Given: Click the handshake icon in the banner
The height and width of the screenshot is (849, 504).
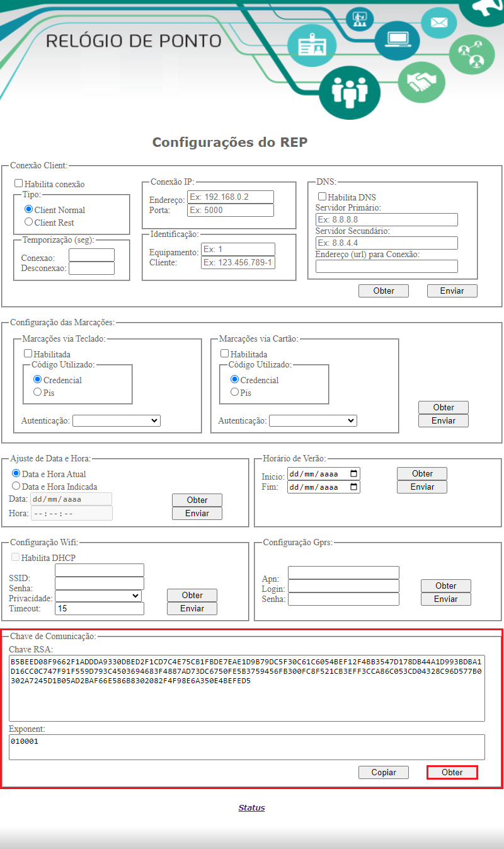Looking at the screenshot, I should (x=421, y=82).
